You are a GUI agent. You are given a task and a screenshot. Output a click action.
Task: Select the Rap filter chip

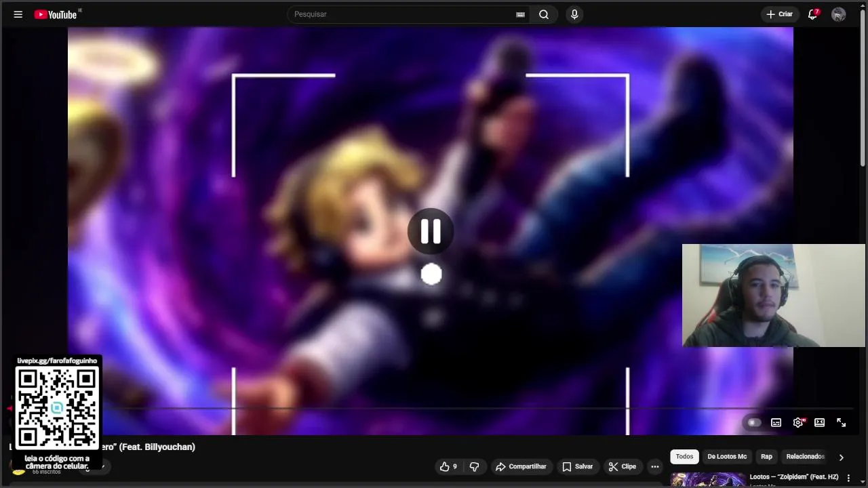[x=766, y=457]
